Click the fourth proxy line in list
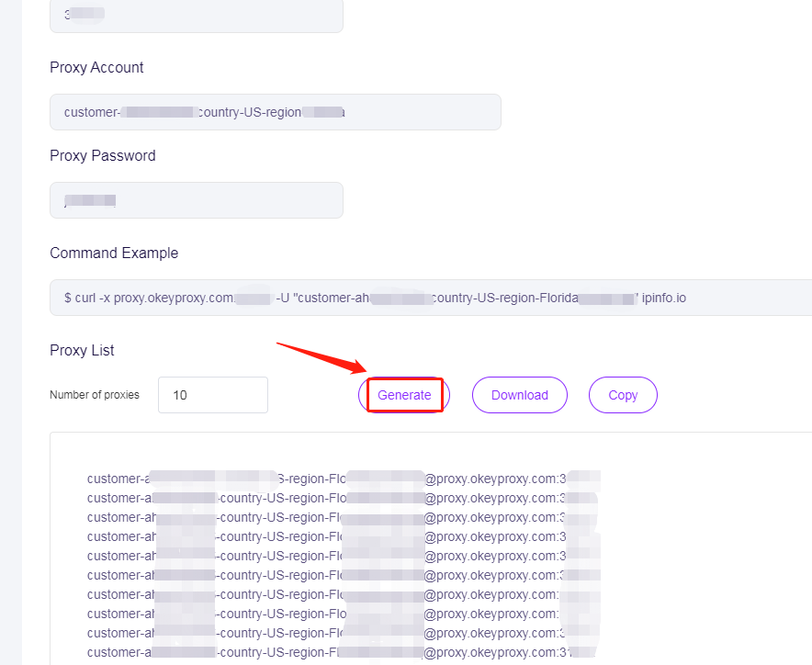812x665 pixels. [x=344, y=536]
